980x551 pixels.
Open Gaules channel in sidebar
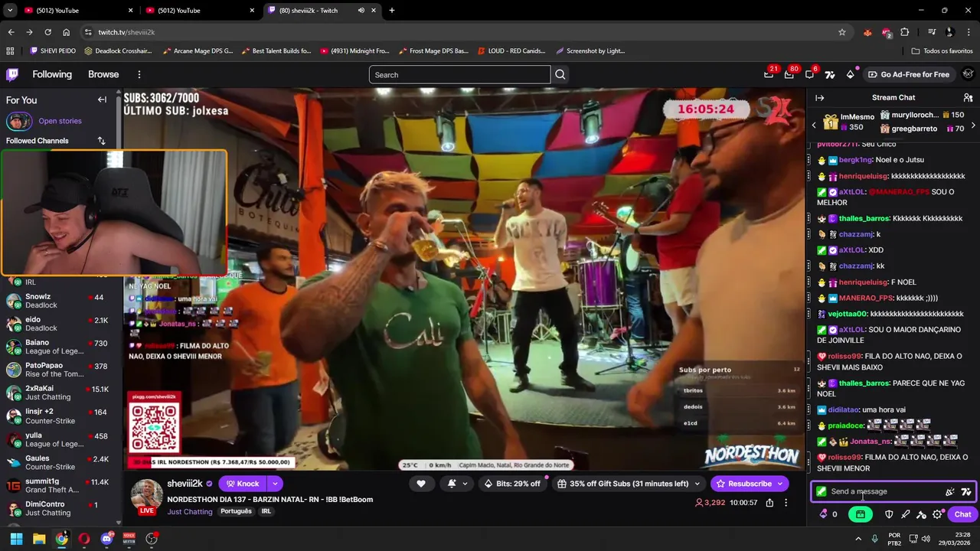click(x=60, y=462)
